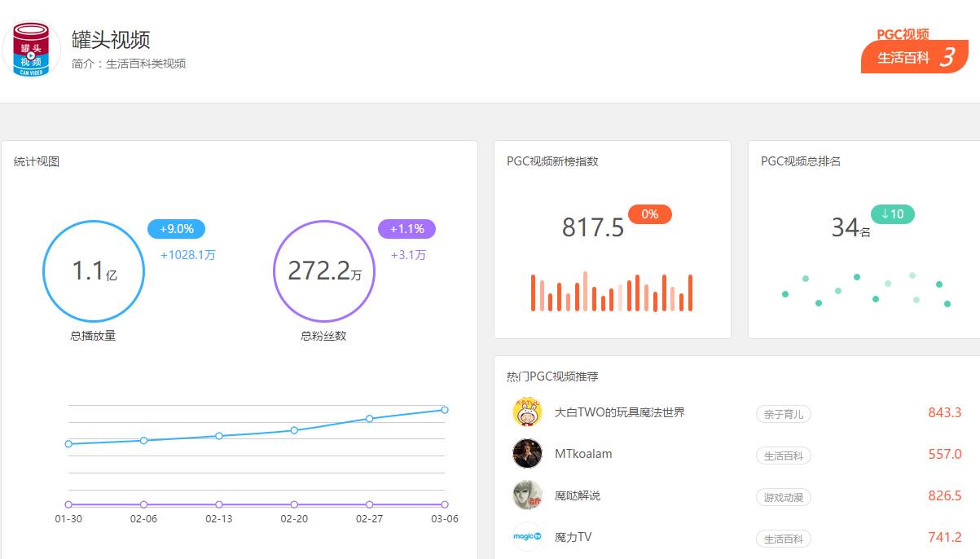Viewport: 980px width, 559px height.
Task: Click the 1.1亿 total plays circle
Action: point(94,271)
